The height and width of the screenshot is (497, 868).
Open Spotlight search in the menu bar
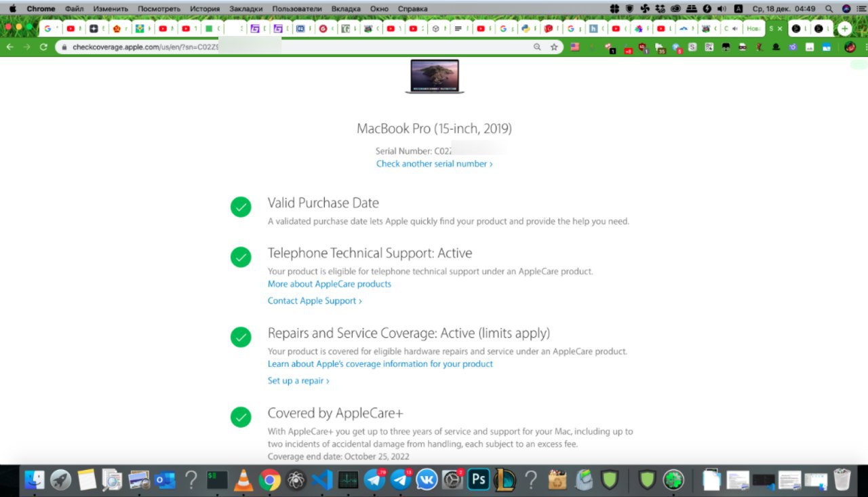[x=829, y=9]
